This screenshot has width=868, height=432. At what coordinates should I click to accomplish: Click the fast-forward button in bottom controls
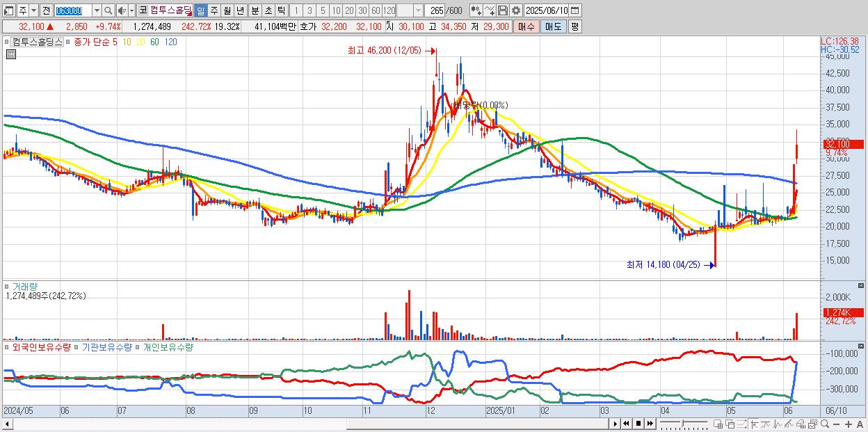[650, 424]
